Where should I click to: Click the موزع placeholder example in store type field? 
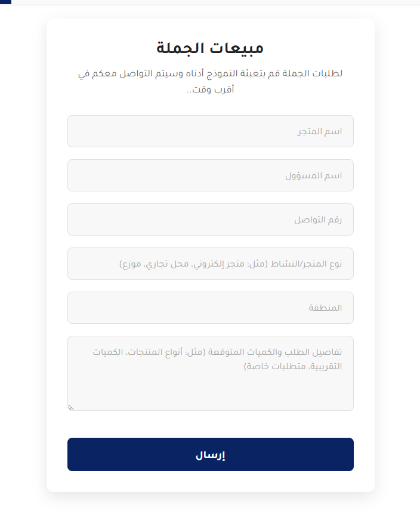[130, 264]
